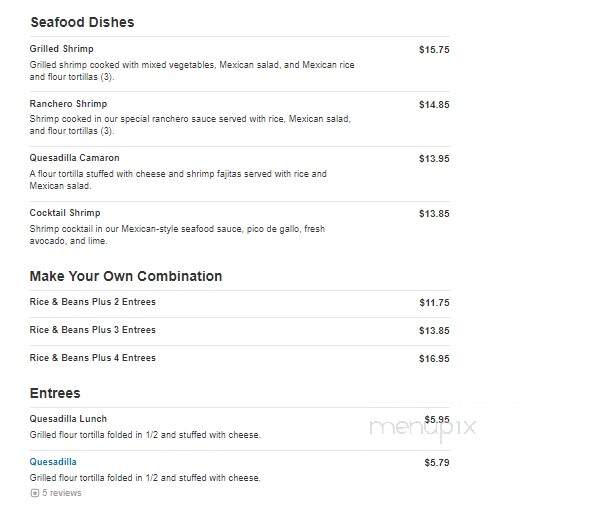
Task: Click the reviews icon under Quesadilla
Action: pyautogui.click(x=35, y=493)
